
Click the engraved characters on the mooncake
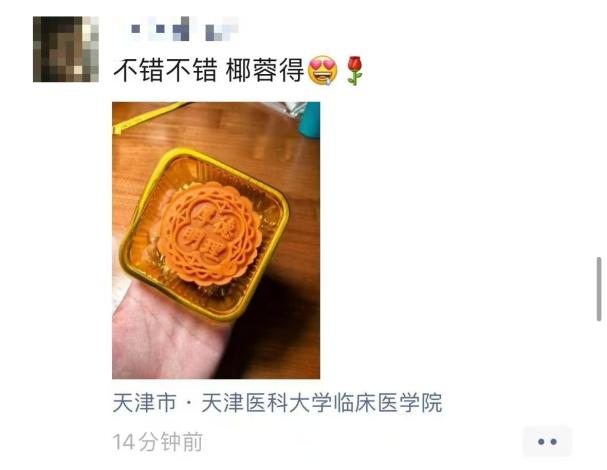click(x=209, y=234)
